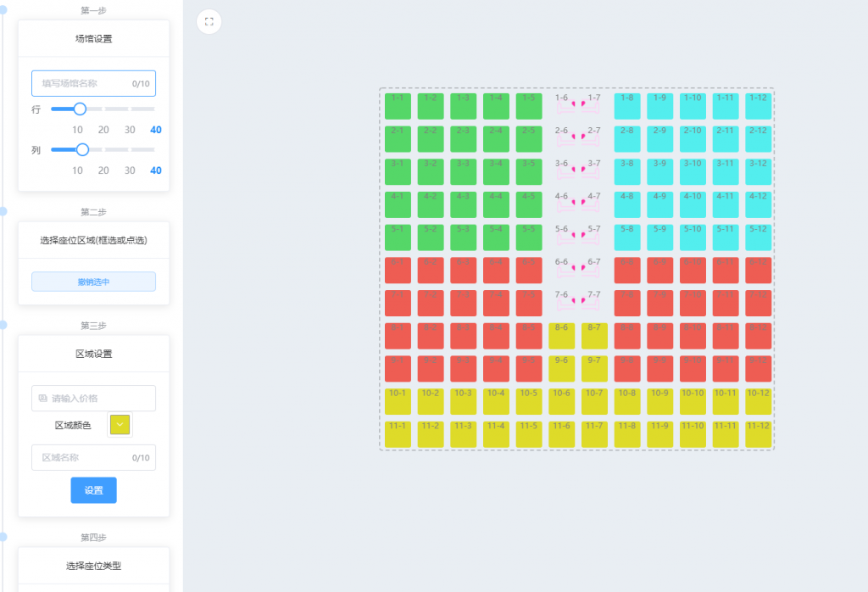
Task: Select cyan seat 1-12
Action: tap(758, 106)
